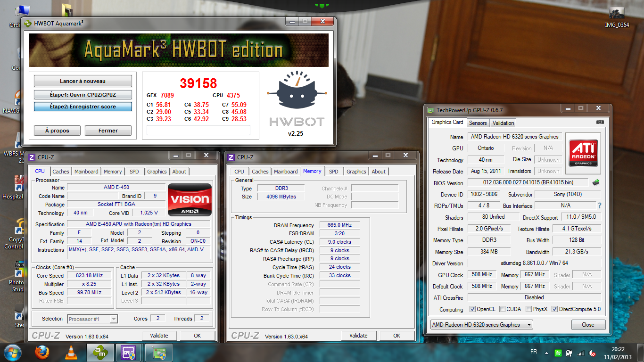Click Validate in the left CPU-Z window
Viewport: 644px width, 362px height.
(x=159, y=336)
